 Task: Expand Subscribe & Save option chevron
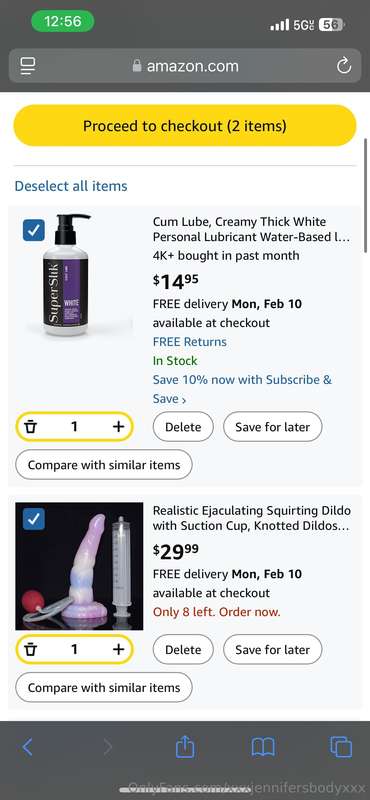tap(184, 400)
